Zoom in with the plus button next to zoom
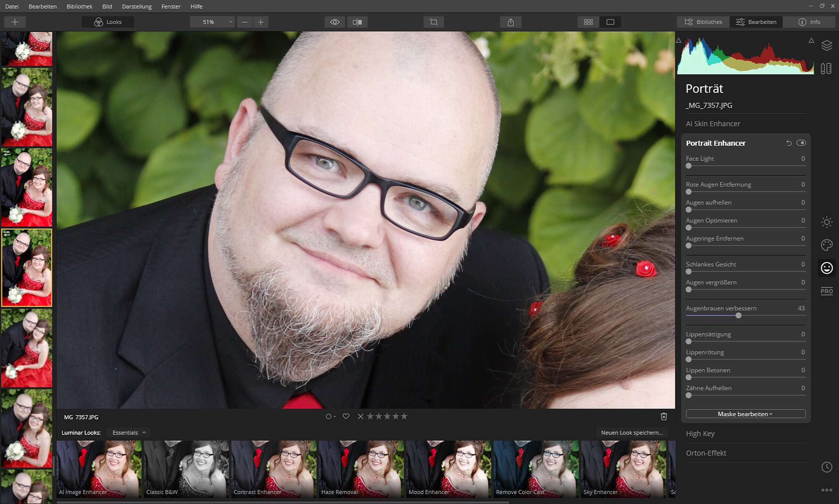Image resolution: width=839 pixels, height=504 pixels. 261,22
